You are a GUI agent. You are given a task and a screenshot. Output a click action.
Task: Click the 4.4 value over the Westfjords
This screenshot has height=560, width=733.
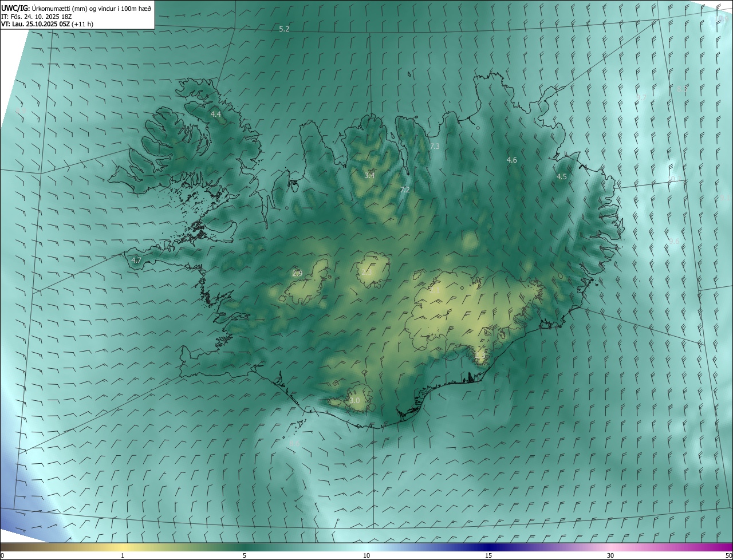(216, 115)
